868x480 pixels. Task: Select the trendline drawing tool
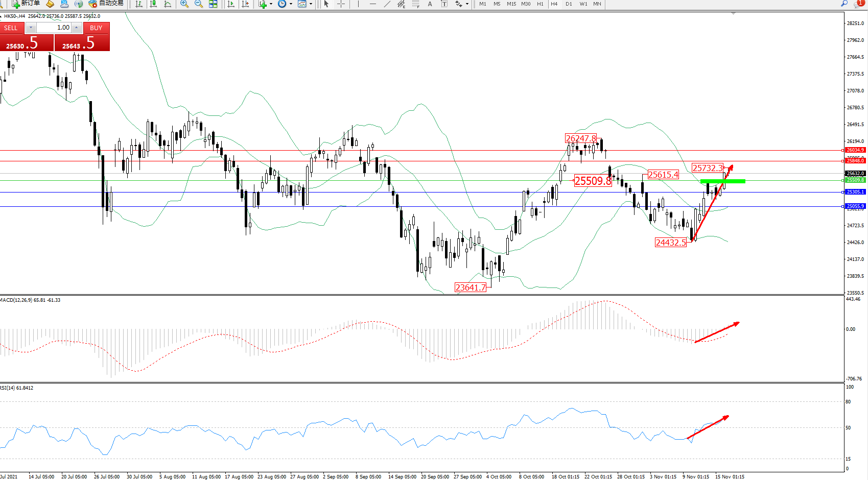[x=387, y=4]
